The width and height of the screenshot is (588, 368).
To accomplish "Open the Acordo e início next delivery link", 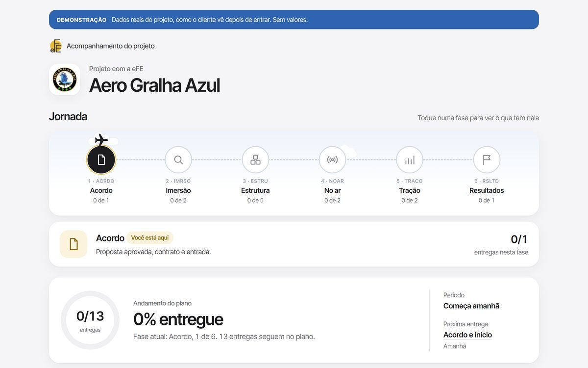I will [x=467, y=335].
